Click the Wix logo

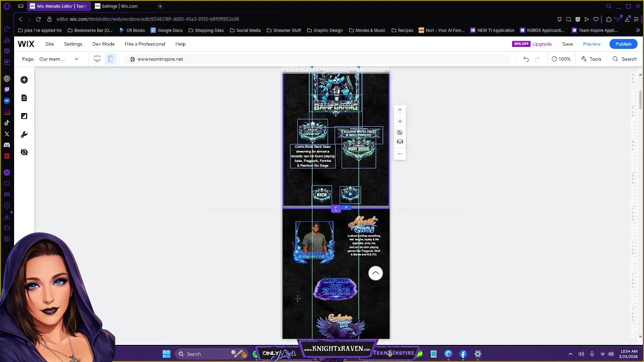[x=26, y=44]
